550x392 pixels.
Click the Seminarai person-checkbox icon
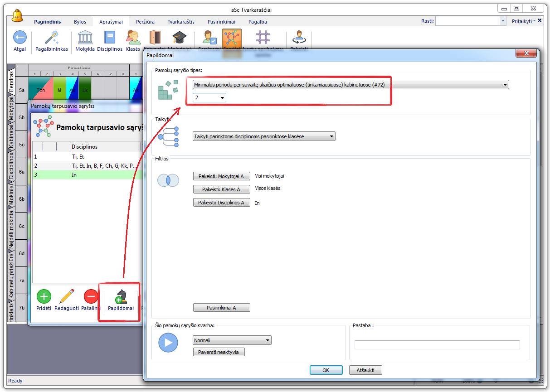tap(209, 38)
